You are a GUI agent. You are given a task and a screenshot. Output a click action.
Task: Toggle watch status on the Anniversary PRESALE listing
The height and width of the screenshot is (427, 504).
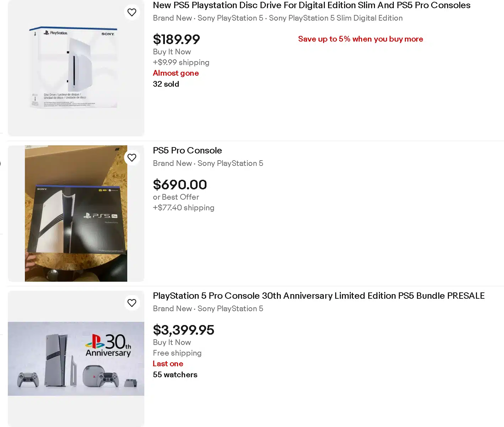pyautogui.click(x=132, y=303)
